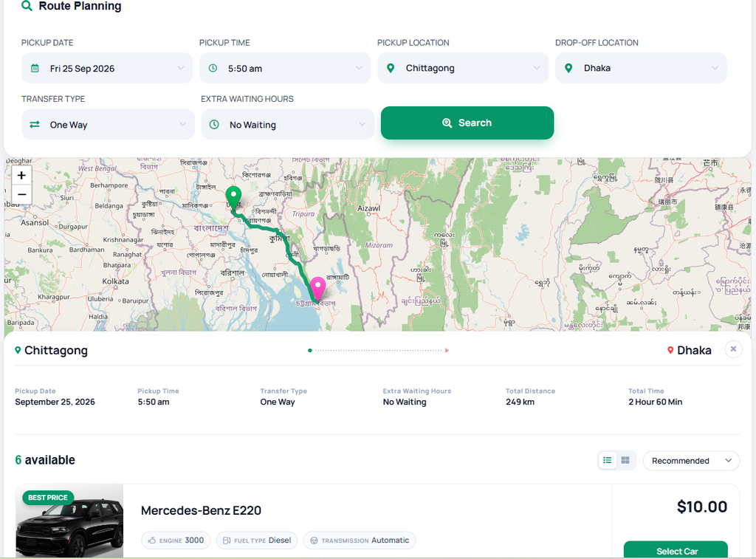Switch to list view
Image resolution: width=756 pixels, height=559 pixels.
608,460
